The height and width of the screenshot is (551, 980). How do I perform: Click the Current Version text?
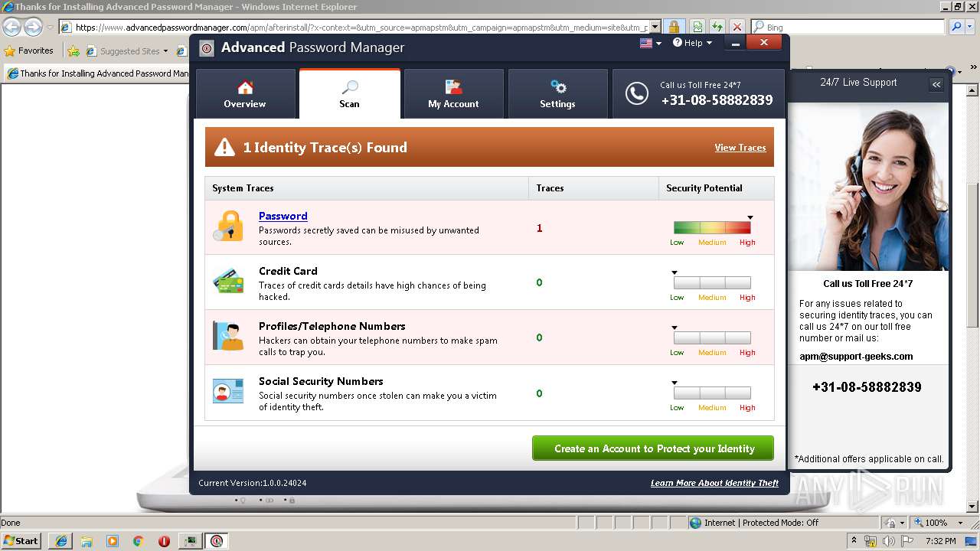coord(252,483)
